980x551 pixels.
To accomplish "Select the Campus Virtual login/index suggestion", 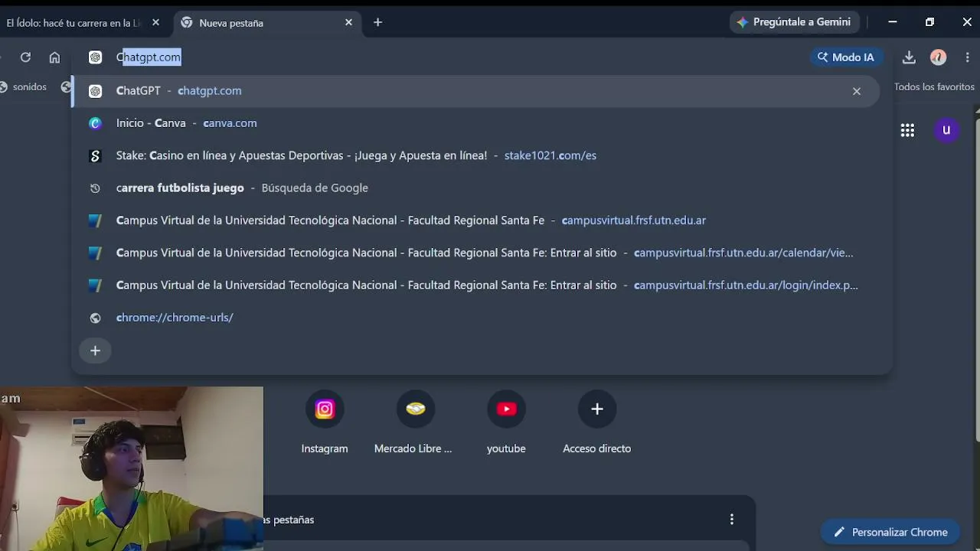I will coord(475,285).
